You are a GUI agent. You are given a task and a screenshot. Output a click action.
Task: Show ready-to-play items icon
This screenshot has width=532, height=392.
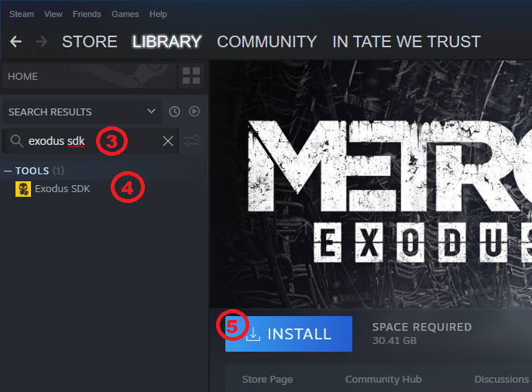[194, 112]
